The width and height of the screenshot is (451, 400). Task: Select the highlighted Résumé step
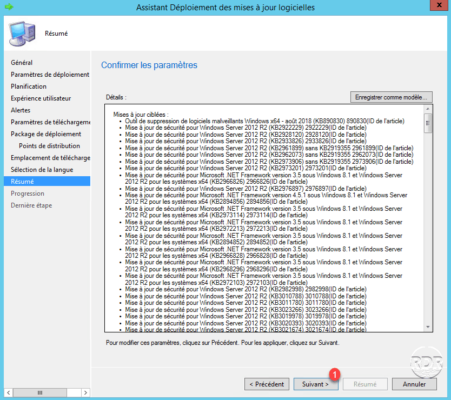[x=47, y=181]
